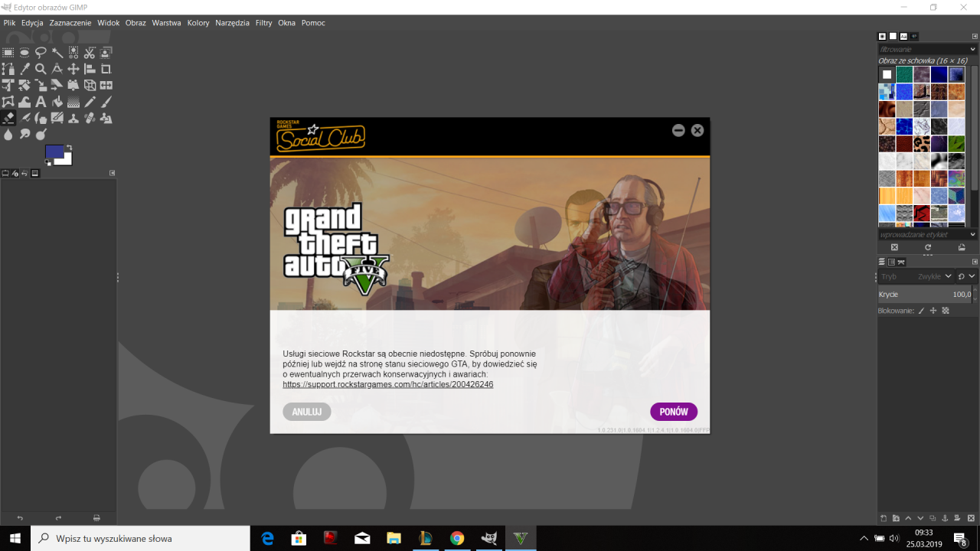Refresh patterns list button
Viewport: 980px width, 551px height.
click(x=928, y=247)
